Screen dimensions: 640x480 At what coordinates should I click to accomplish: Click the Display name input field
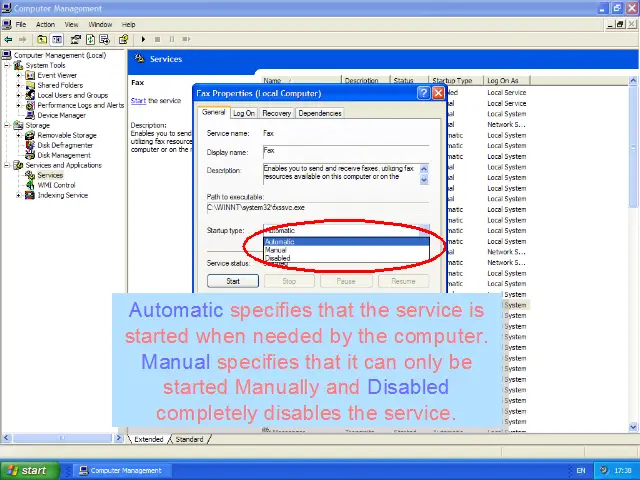(x=346, y=151)
